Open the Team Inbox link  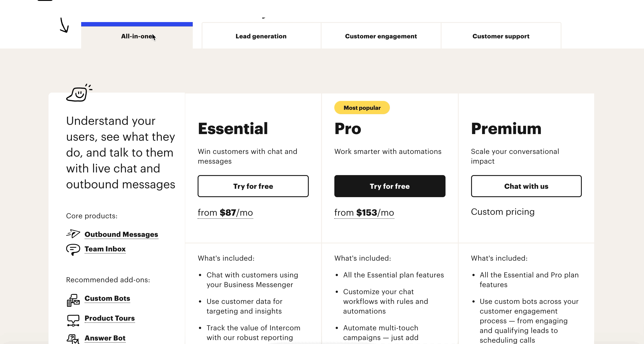(x=105, y=249)
